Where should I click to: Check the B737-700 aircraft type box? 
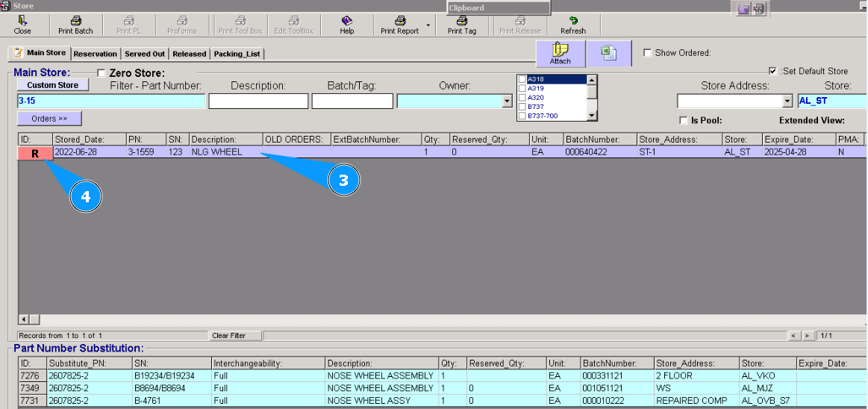click(522, 116)
